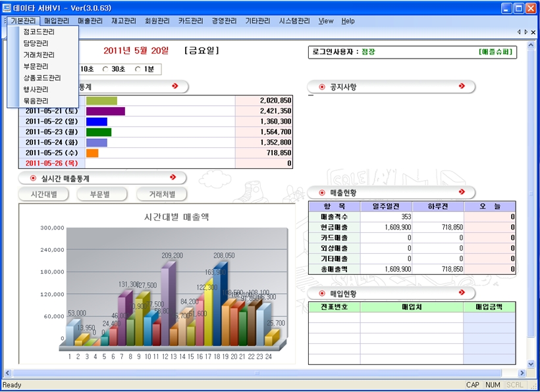The height and width of the screenshot is (392, 540).
Task: Click the bullet icon left of 매입현황
Action: [x=321, y=293]
